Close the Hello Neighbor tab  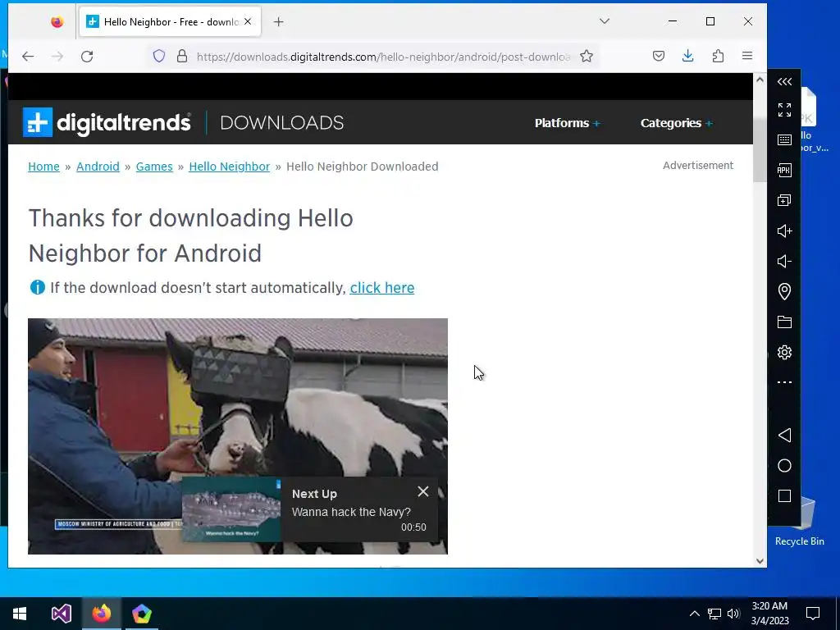click(248, 22)
